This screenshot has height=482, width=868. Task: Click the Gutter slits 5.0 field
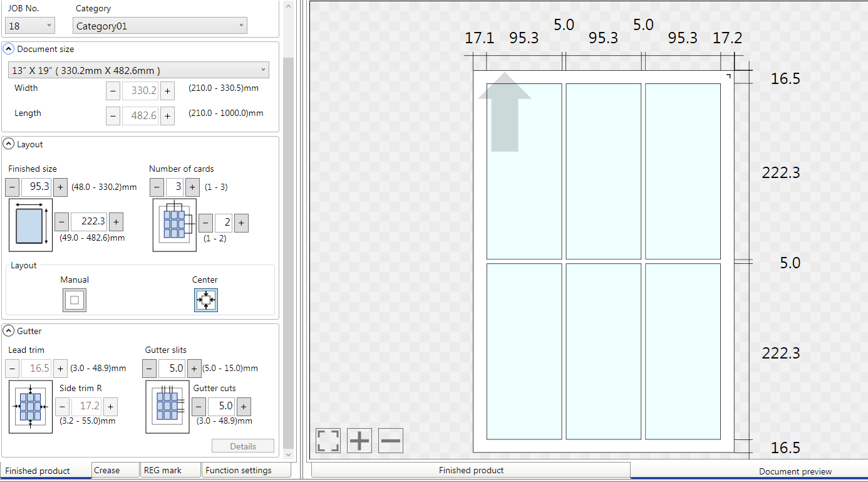[172, 369]
